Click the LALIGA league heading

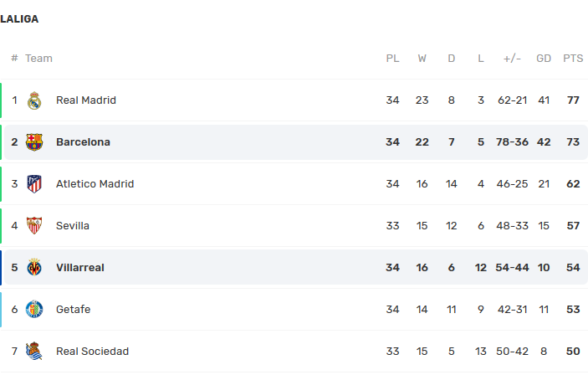coord(19,19)
